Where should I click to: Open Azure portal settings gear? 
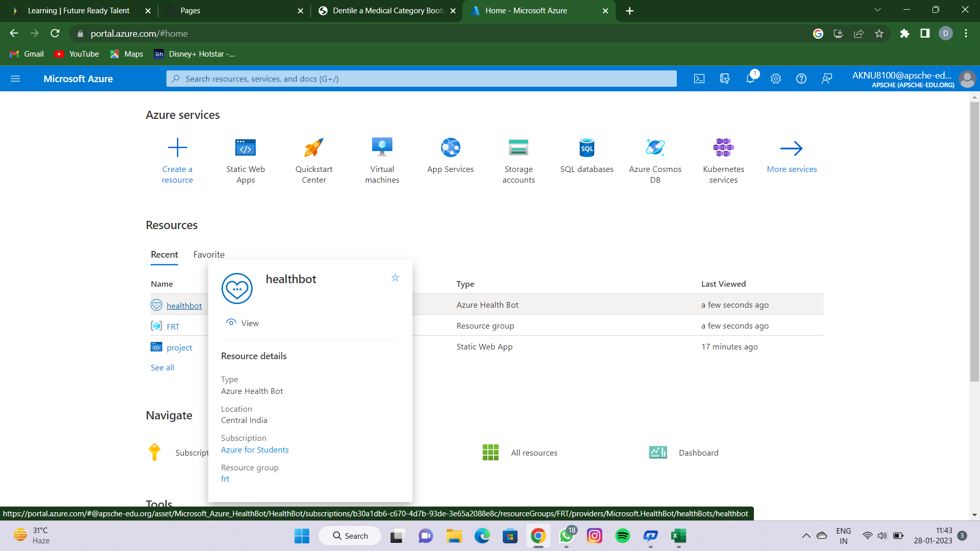776,79
